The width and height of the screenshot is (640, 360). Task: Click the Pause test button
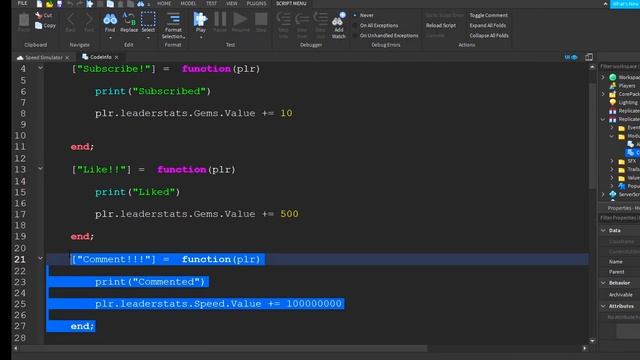click(x=220, y=19)
